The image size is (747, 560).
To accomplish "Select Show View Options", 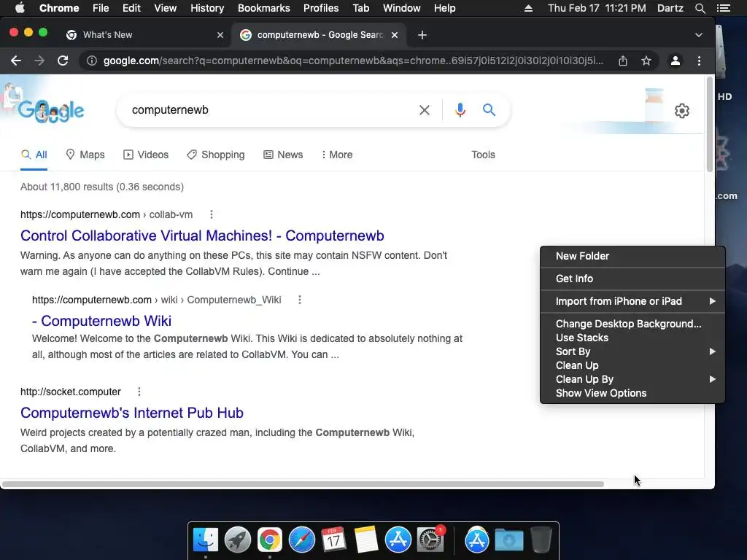I will [x=632, y=393].
